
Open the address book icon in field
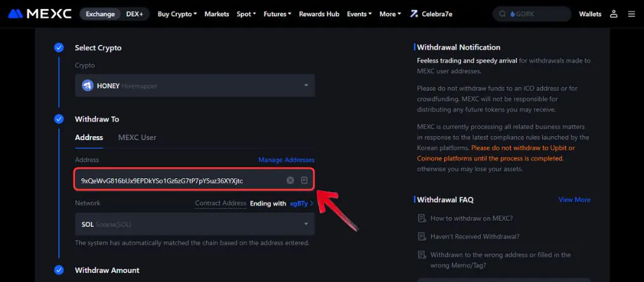tap(304, 180)
